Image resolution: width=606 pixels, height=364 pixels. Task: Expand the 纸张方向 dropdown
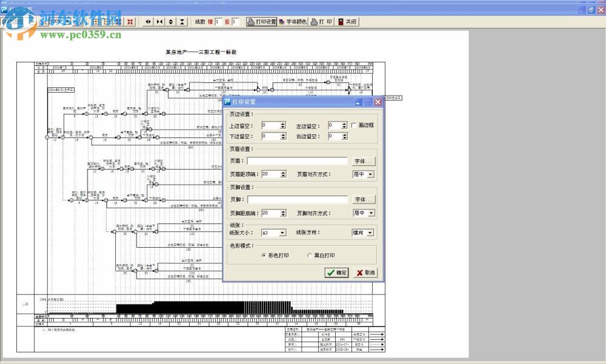pos(370,233)
